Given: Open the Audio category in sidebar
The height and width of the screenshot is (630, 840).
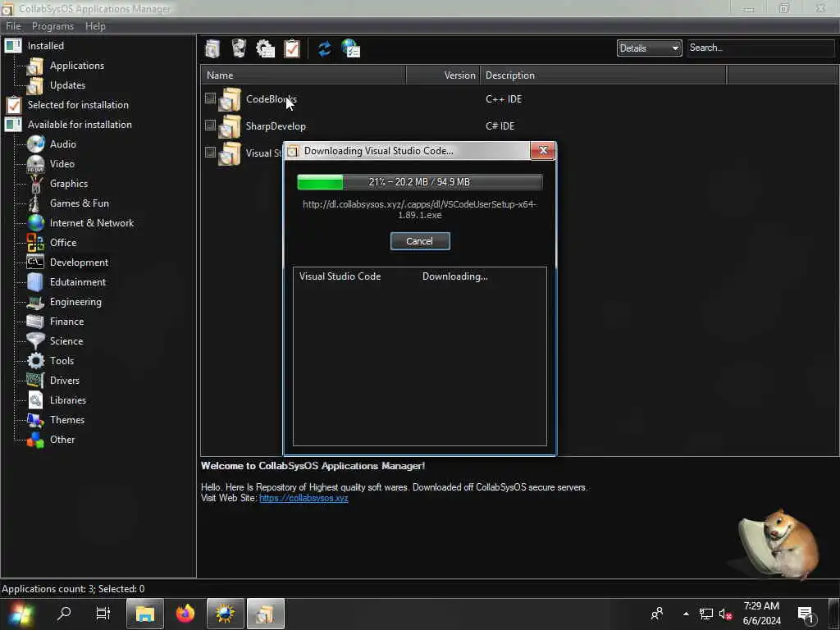Looking at the screenshot, I should click(x=62, y=144).
